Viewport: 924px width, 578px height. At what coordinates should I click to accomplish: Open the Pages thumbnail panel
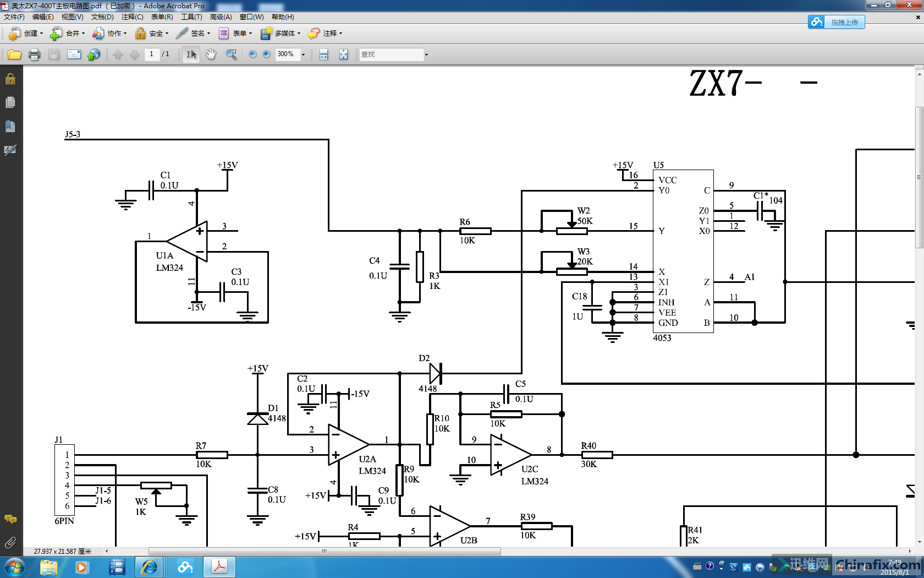(x=10, y=102)
